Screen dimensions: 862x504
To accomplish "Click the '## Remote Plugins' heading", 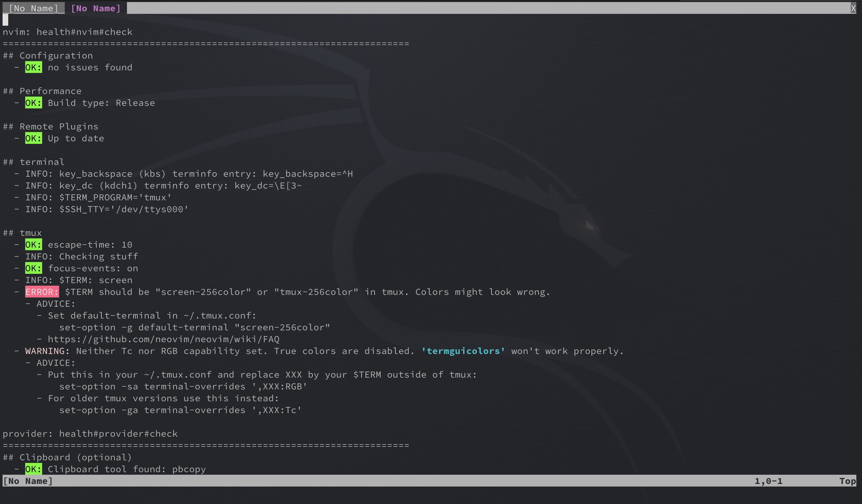I will tap(51, 126).
